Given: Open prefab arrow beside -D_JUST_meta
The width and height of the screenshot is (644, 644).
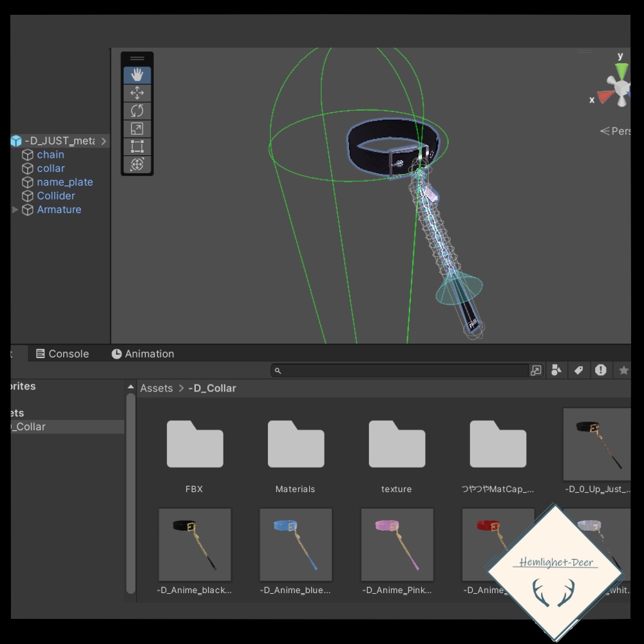Looking at the screenshot, I should [x=104, y=141].
